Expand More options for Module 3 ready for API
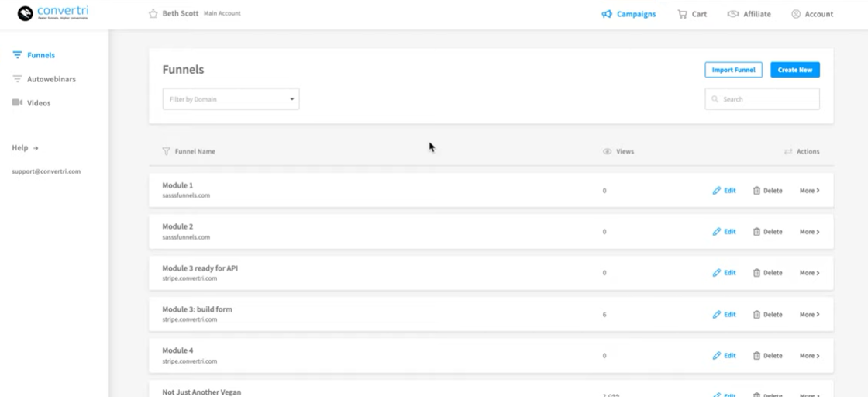 tap(809, 273)
